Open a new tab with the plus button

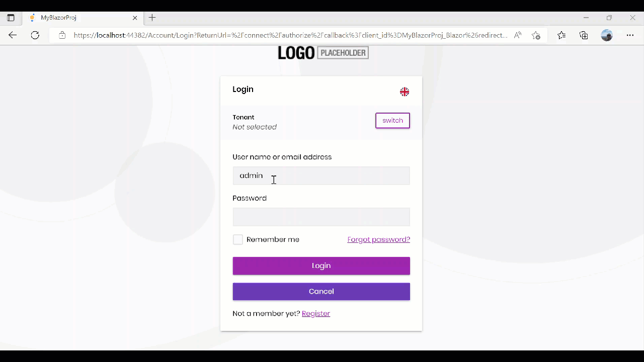click(x=152, y=18)
